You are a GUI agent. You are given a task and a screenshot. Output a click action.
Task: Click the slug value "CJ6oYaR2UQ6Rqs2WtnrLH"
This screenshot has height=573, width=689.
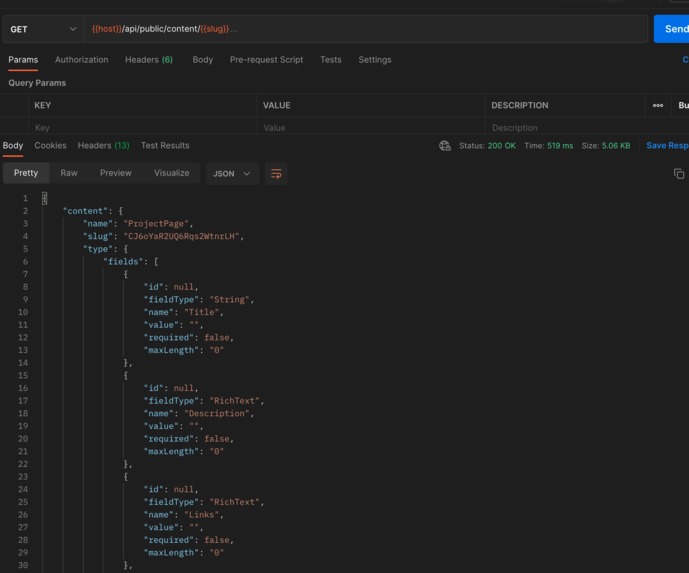click(181, 236)
